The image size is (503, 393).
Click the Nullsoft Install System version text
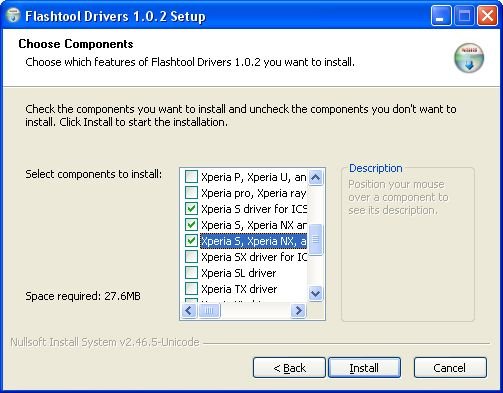point(105,342)
